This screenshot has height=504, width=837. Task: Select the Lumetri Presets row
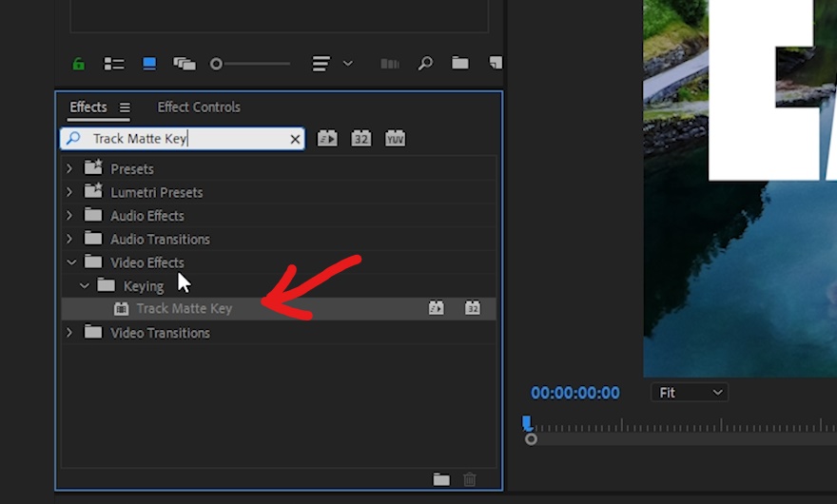279,192
